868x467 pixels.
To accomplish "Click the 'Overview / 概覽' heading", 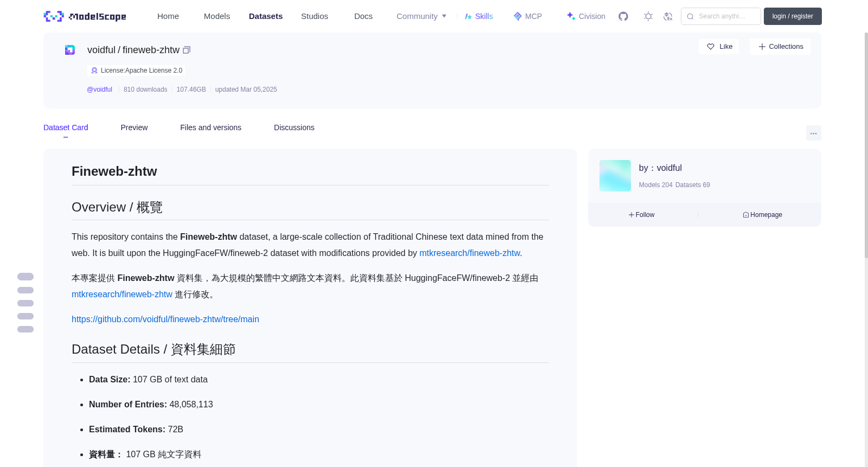I will [x=117, y=207].
